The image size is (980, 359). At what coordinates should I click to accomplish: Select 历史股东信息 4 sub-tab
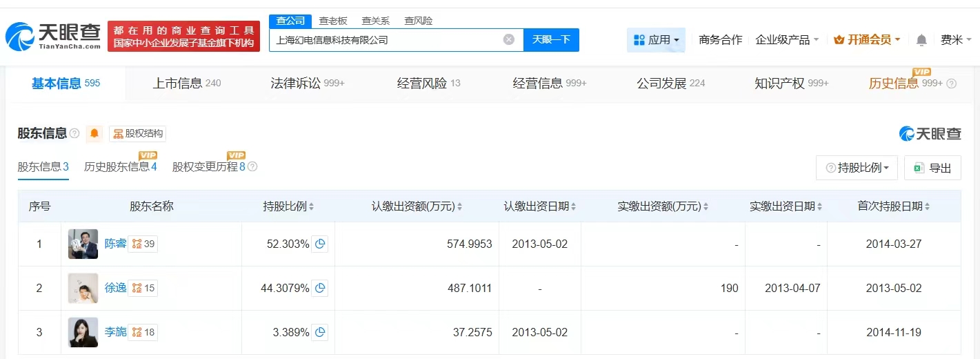pos(121,167)
